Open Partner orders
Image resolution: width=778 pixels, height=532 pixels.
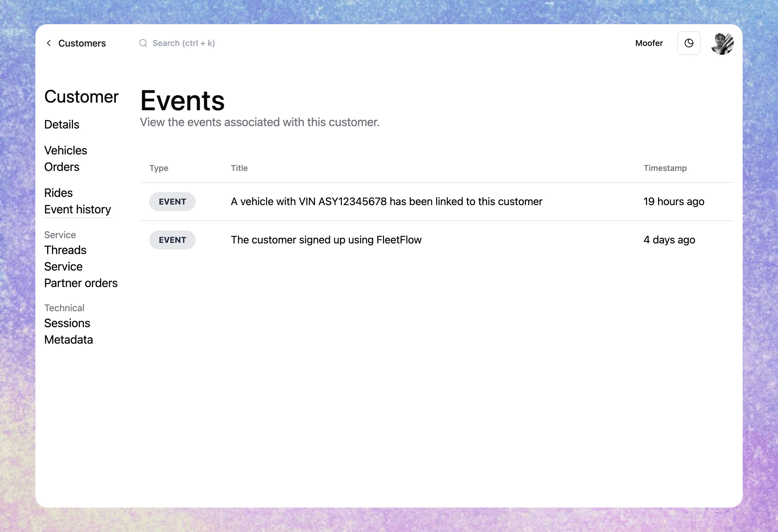(x=81, y=283)
